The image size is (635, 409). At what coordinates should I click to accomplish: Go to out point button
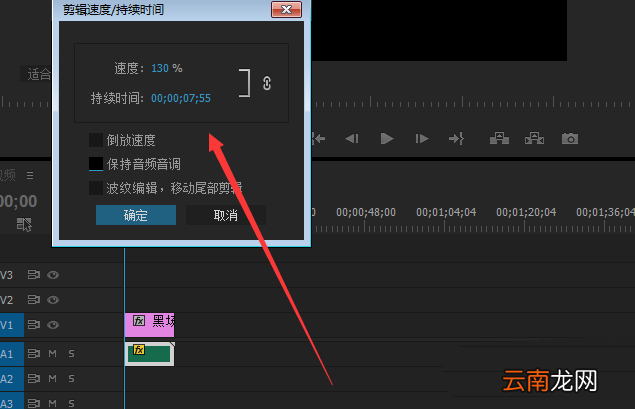(456, 139)
